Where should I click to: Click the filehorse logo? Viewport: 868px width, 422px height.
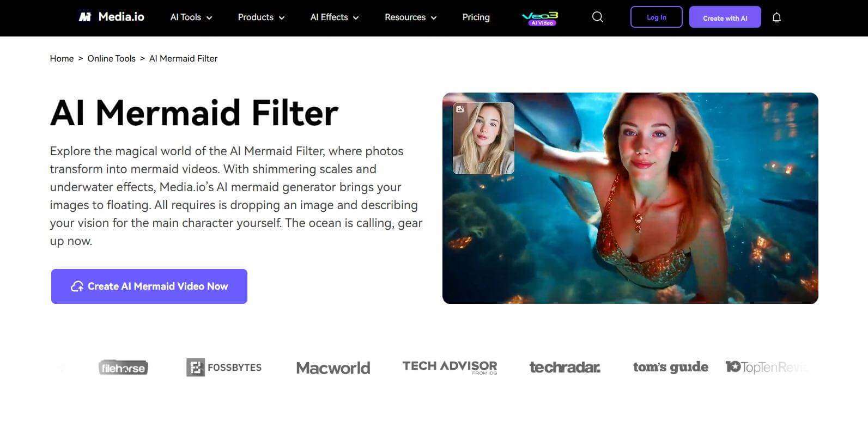coord(123,368)
